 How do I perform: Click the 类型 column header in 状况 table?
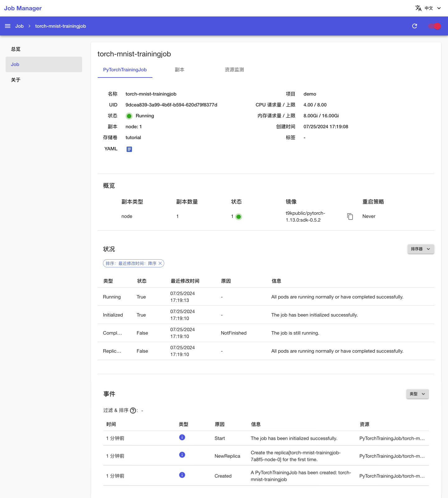[108, 281]
